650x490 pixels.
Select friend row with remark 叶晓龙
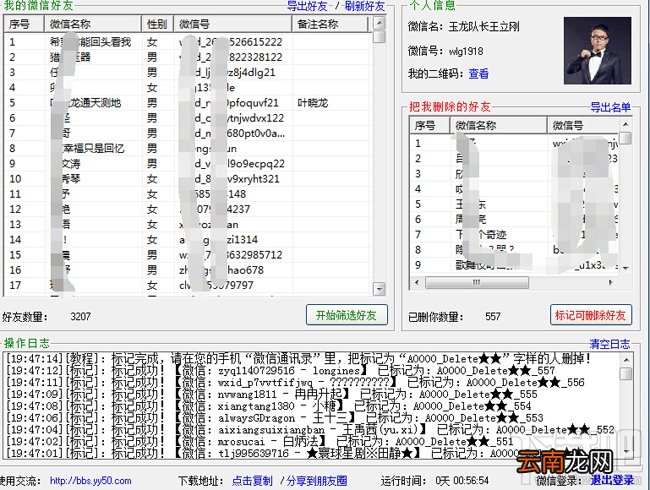187,103
